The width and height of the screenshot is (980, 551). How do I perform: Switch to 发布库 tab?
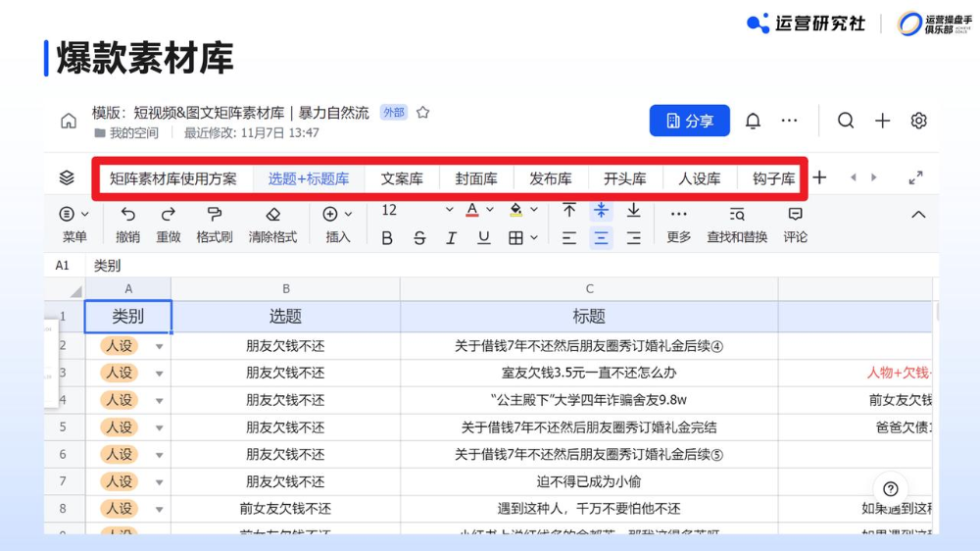551,178
